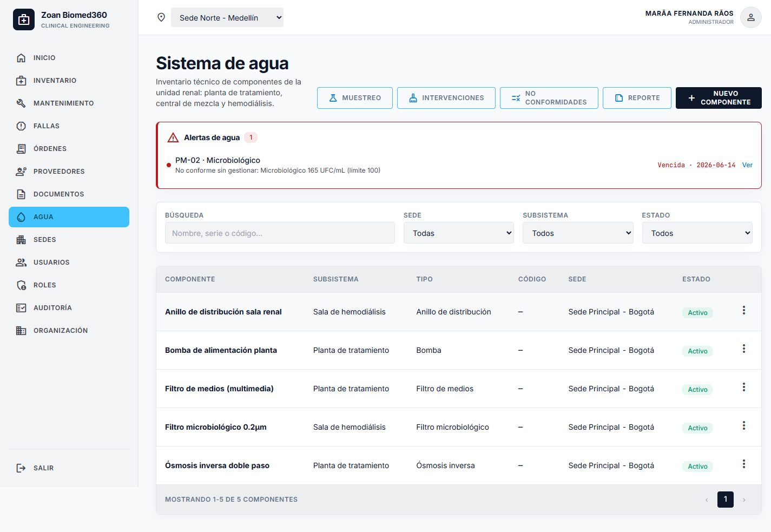Click 'Filtro microbiológico 0.2µm' name

[216, 427]
